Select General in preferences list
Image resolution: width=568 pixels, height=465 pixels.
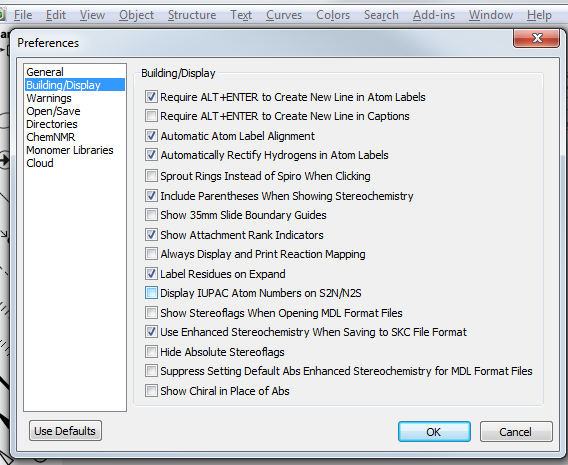pos(75,72)
